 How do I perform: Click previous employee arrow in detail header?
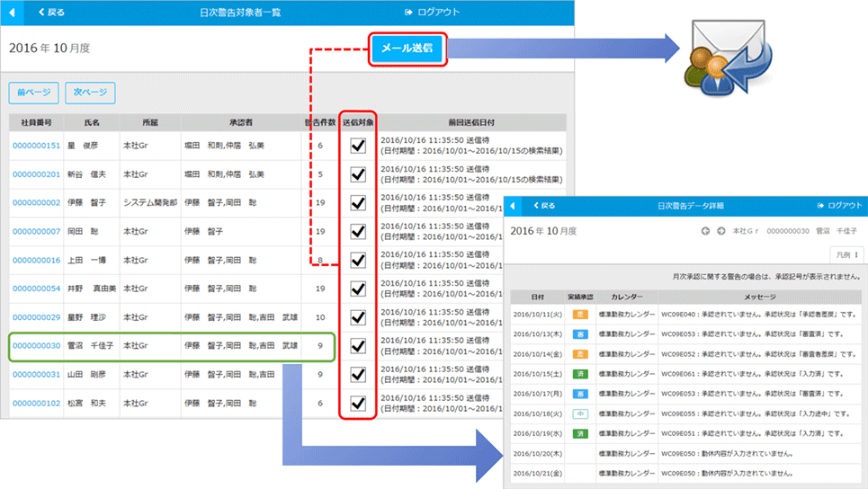point(705,231)
